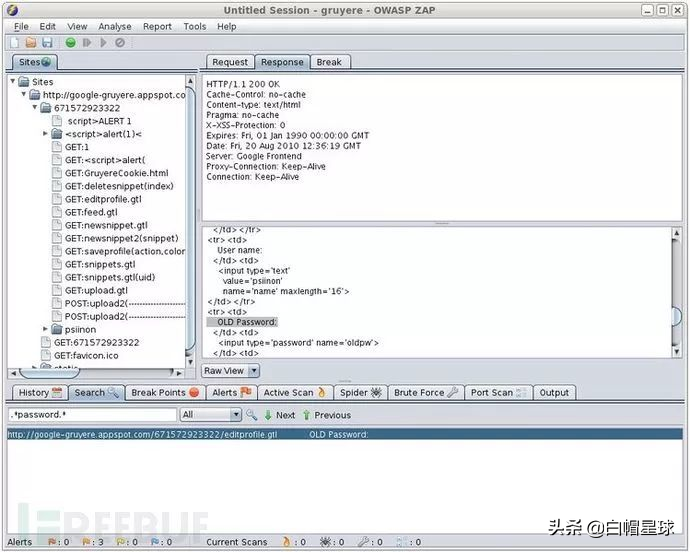690x552 pixels.
Task: Select GET:newsnippet.gtl entry
Action: coord(100,225)
